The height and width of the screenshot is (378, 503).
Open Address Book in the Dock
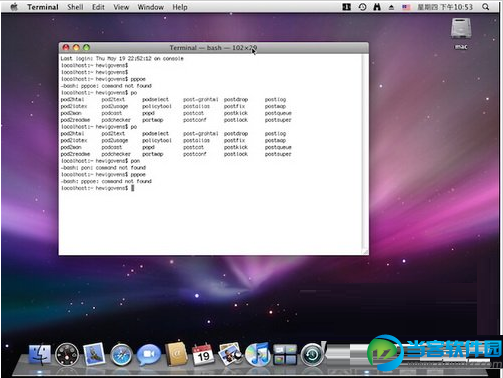(176, 354)
